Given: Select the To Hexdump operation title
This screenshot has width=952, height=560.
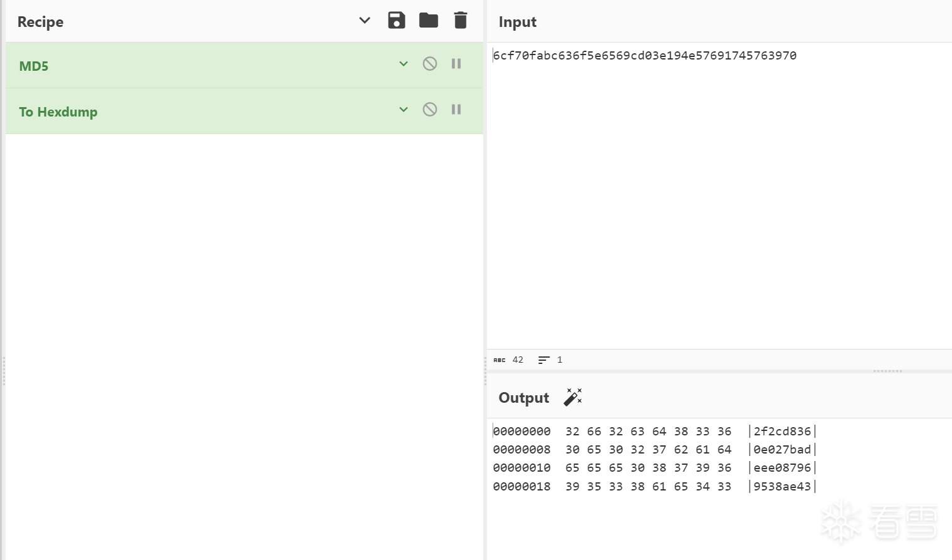Looking at the screenshot, I should 58,112.
